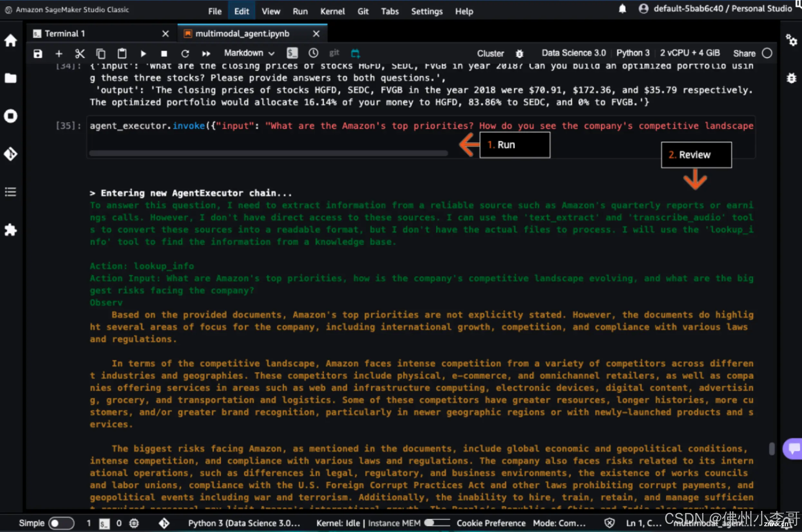Insert a new cell with plus icon
This screenshot has width=802, height=532.
coord(59,53)
